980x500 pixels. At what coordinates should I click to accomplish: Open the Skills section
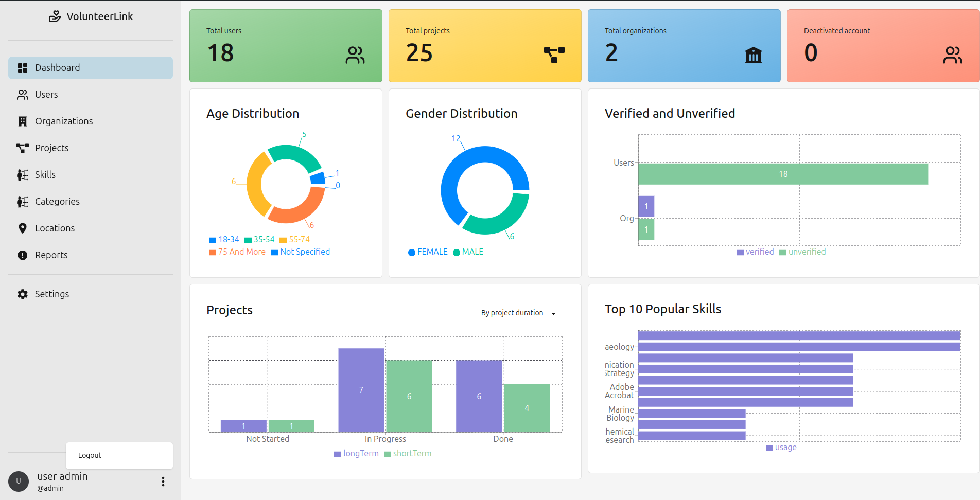click(91, 175)
